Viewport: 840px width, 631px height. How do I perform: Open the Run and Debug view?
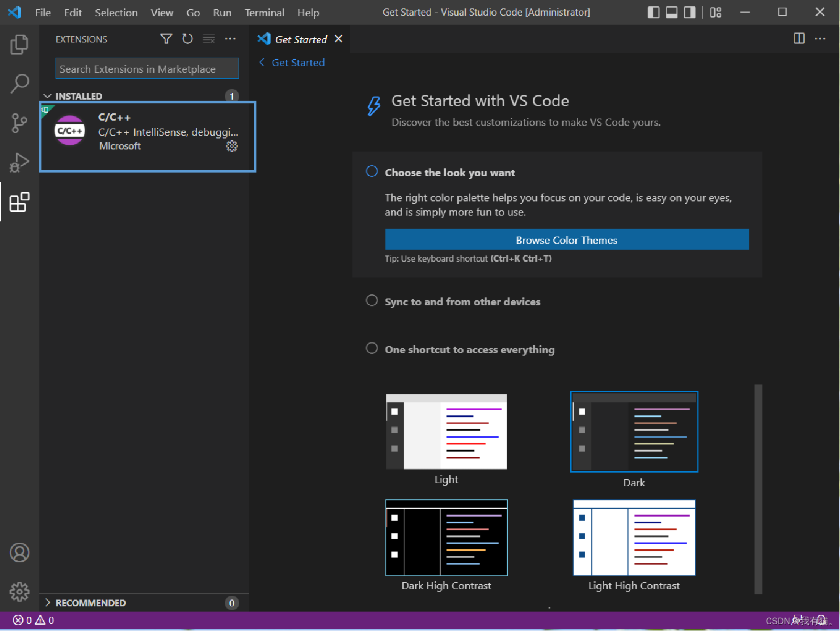pyautogui.click(x=19, y=162)
